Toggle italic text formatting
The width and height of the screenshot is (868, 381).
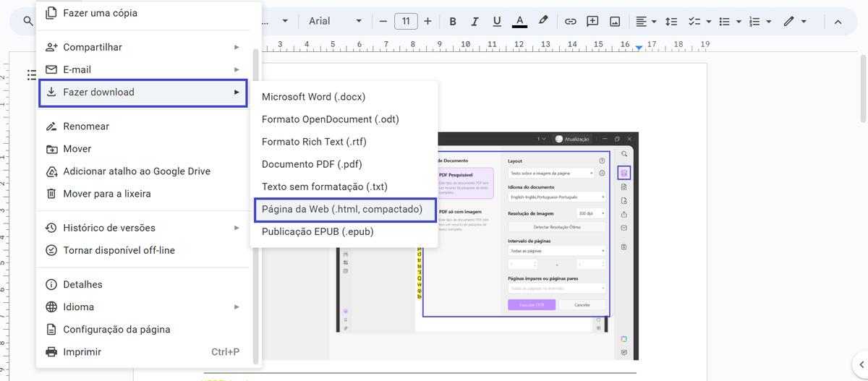(475, 21)
